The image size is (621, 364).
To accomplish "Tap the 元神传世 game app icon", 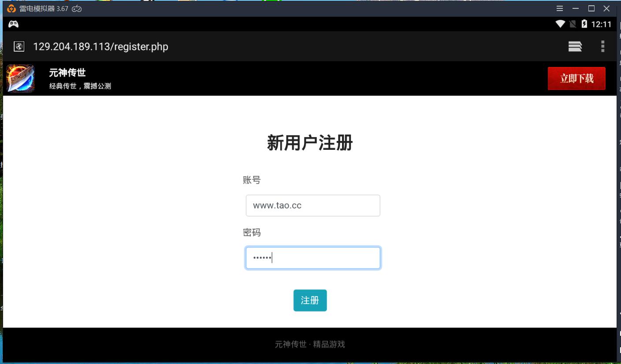I will tap(20, 78).
